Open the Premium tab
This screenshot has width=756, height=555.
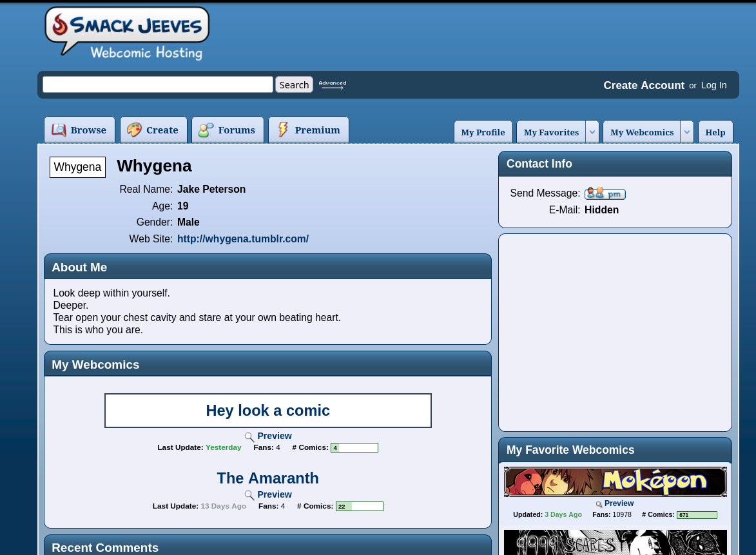309,130
